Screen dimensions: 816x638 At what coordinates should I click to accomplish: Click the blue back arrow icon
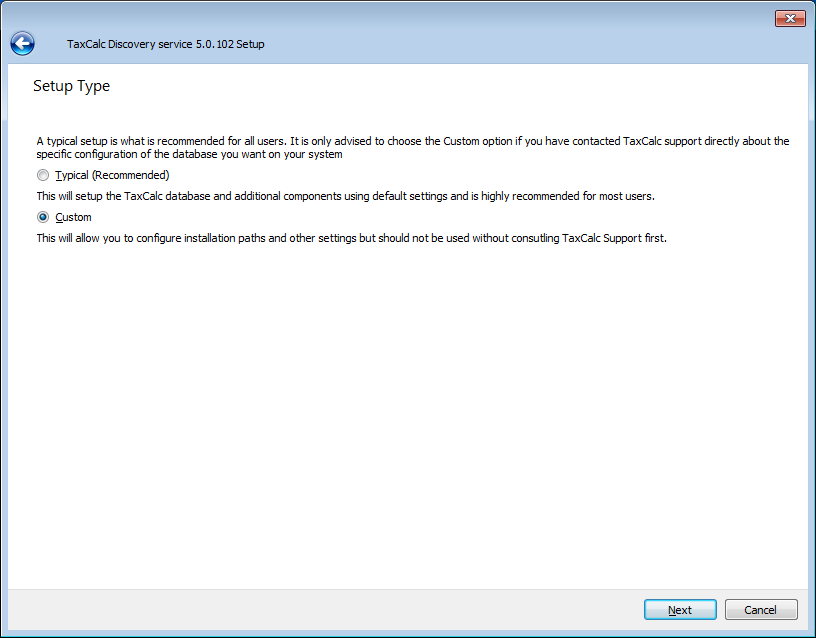point(22,44)
